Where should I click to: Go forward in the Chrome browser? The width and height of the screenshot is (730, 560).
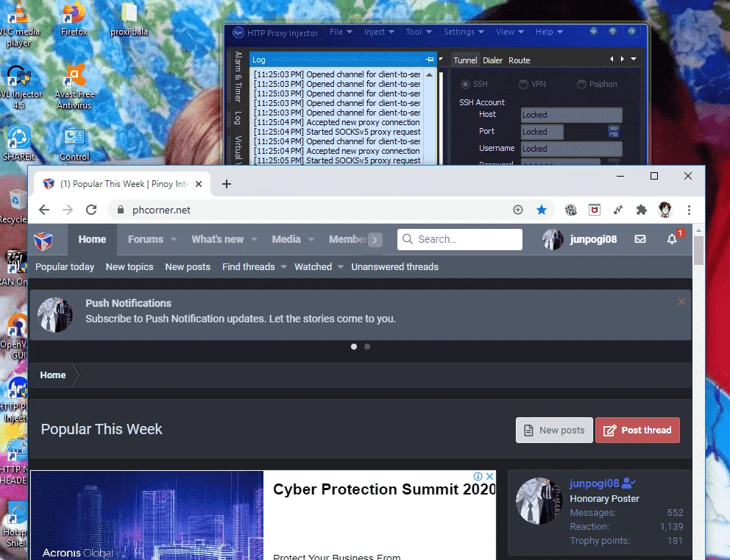tap(68, 210)
